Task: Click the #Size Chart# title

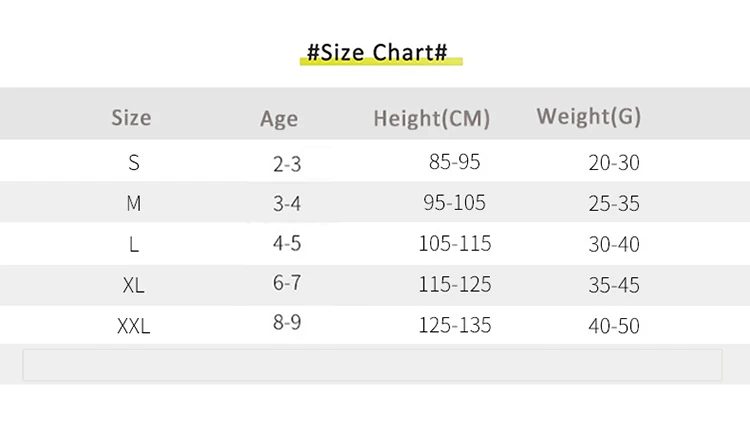Action: point(376,52)
